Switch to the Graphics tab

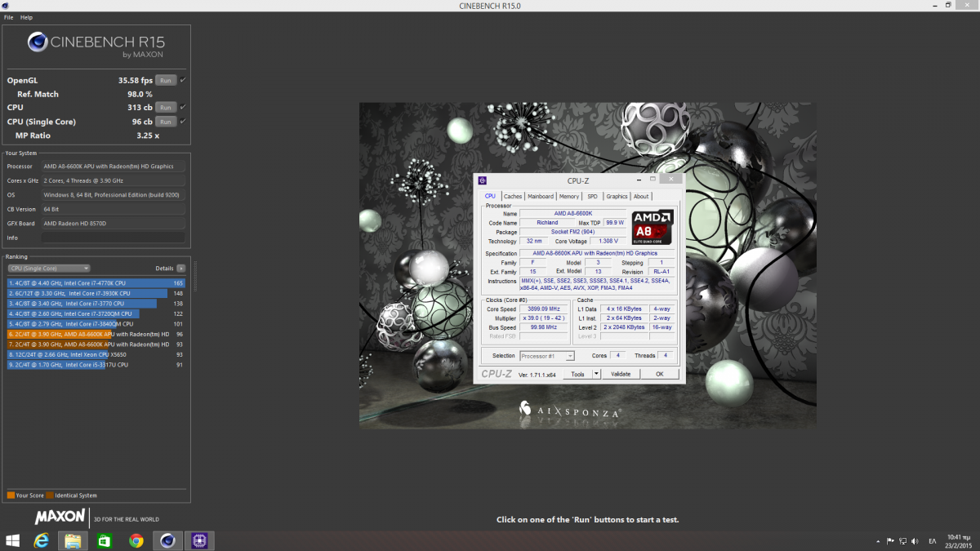click(617, 196)
